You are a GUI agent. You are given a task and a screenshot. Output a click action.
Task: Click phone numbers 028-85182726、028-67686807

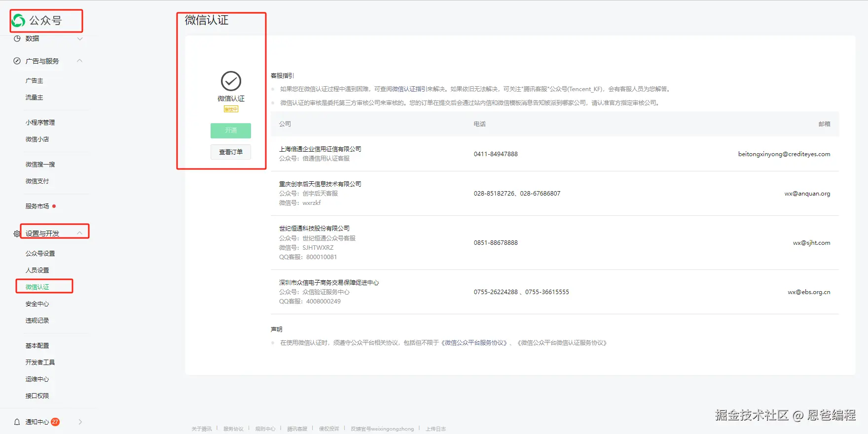point(517,194)
